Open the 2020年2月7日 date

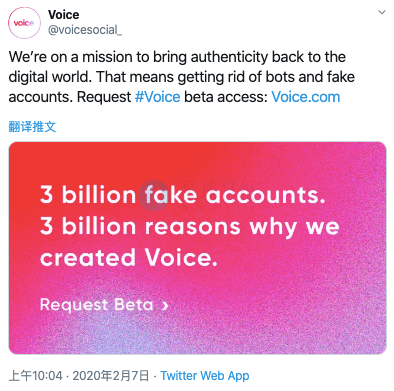(111, 376)
